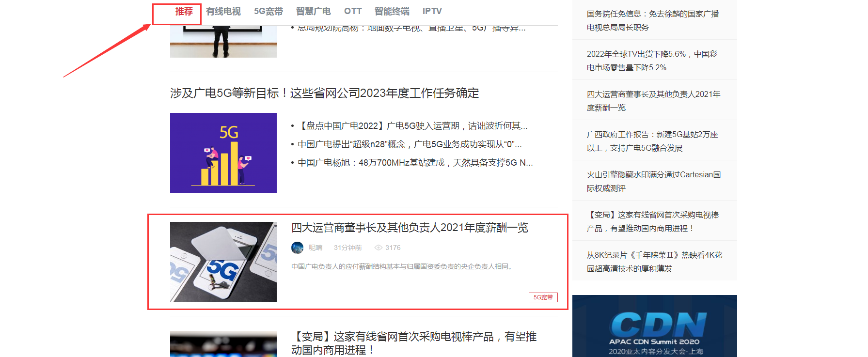
Task: Click the 5G宽带 category tag
Action: (x=543, y=297)
